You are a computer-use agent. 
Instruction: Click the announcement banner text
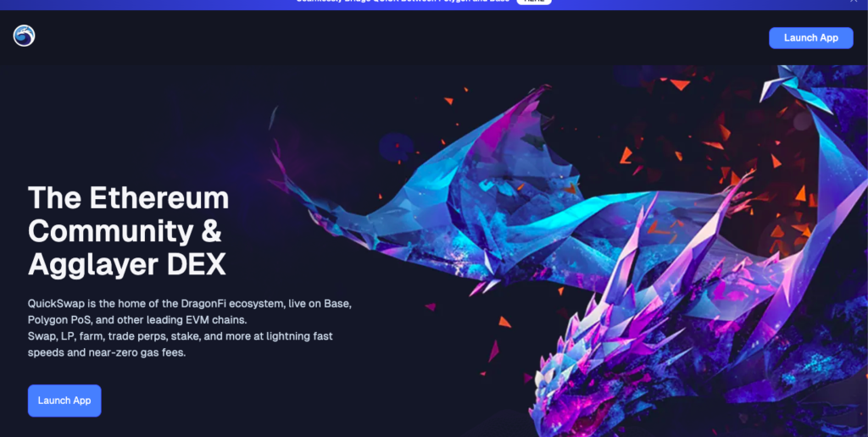403,2
